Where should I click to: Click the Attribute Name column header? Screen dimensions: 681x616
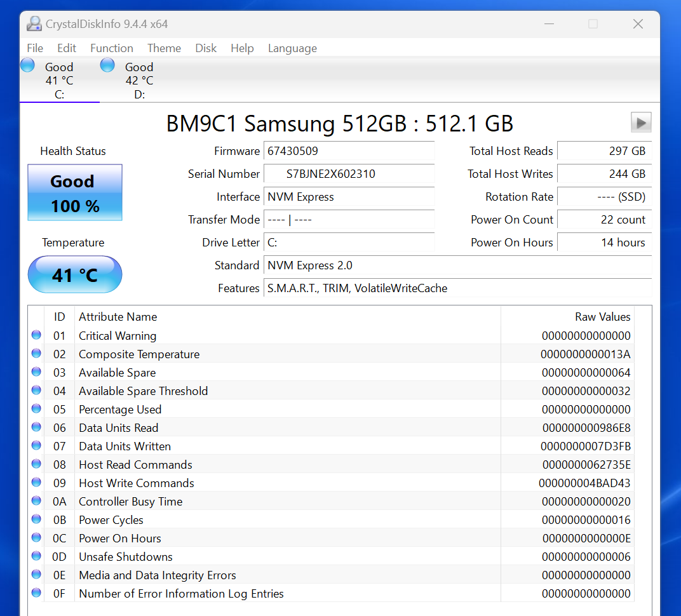(x=288, y=316)
